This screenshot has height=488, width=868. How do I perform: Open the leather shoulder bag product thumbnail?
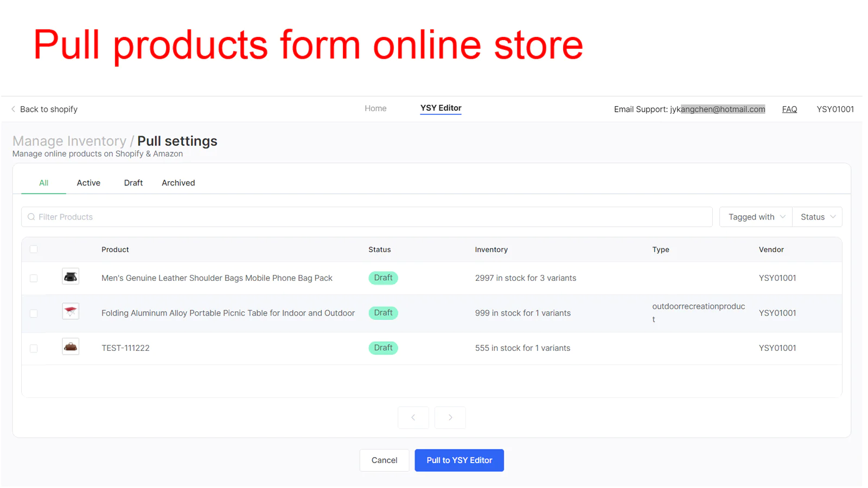[x=71, y=277]
